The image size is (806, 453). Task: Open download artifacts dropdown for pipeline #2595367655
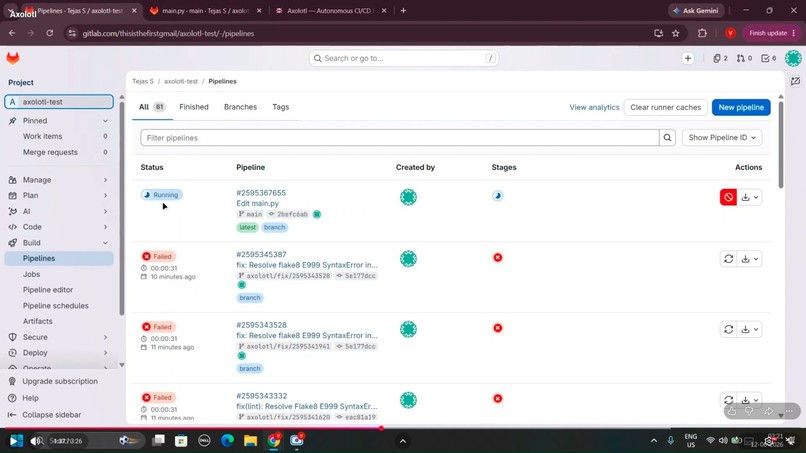point(749,197)
